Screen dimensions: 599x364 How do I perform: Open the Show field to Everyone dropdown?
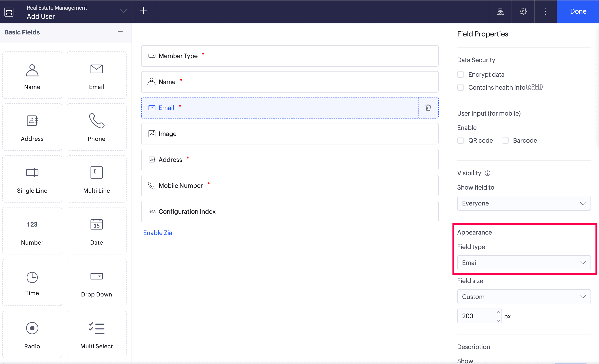pos(524,203)
